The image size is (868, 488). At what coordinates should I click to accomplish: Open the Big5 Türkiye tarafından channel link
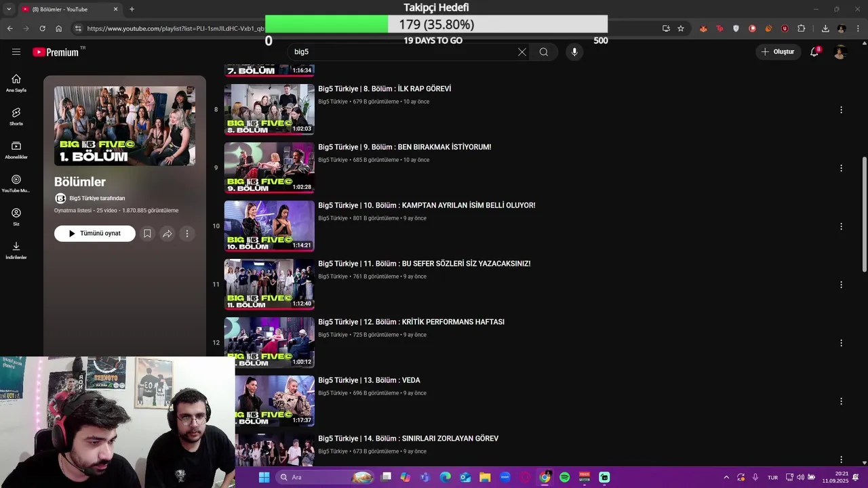[x=97, y=199]
